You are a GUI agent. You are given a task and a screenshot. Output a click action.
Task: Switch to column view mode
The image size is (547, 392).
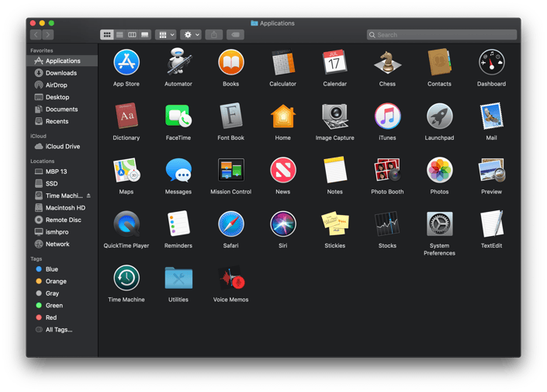pyautogui.click(x=132, y=35)
